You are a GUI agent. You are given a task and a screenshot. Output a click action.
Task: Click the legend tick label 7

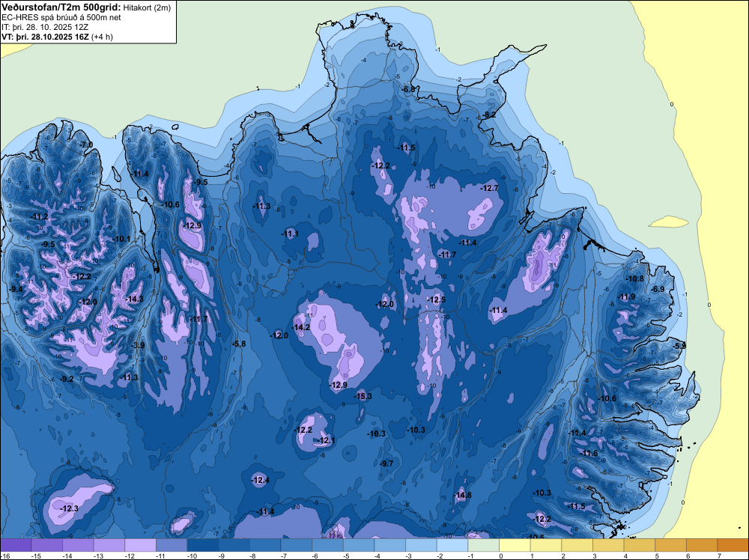tap(719, 556)
